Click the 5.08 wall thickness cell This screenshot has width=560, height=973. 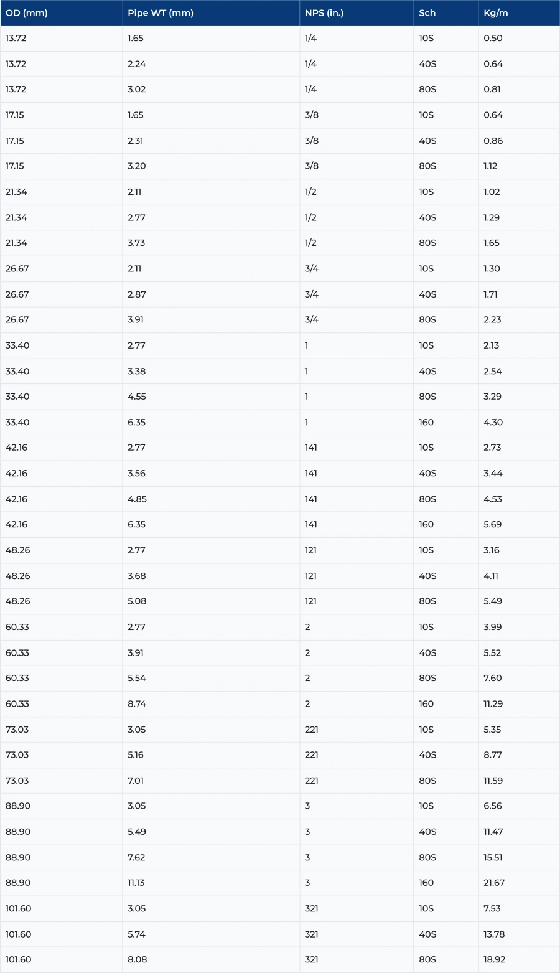(x=137, y=601)
